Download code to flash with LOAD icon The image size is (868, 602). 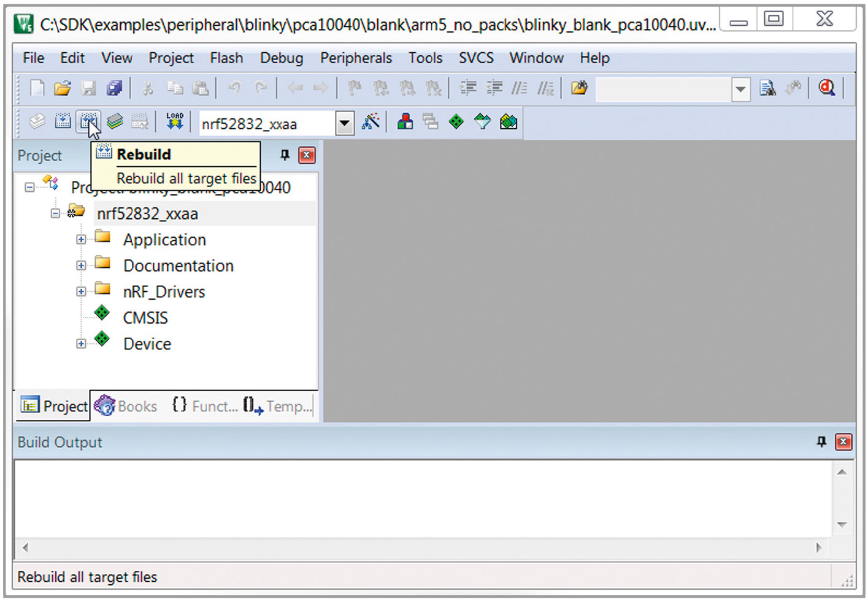[175, 121]
